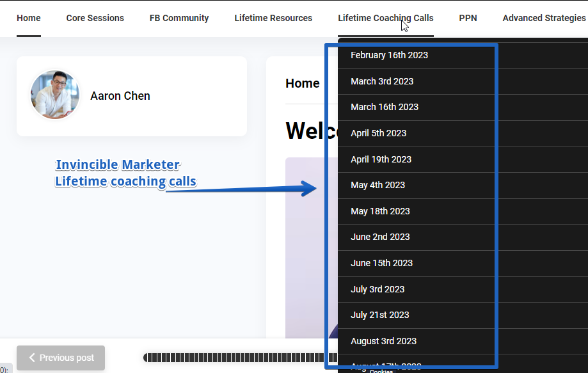Open the PPN navigation item
The width and height of the screenshot is (588, 373).
click(x=468, y=18)
